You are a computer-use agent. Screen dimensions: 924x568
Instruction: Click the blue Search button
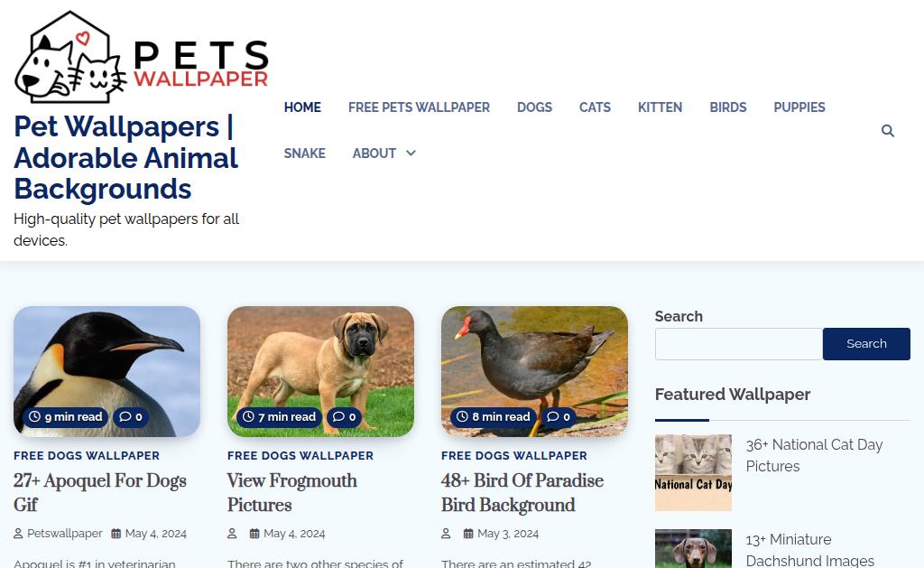(866, 344)
